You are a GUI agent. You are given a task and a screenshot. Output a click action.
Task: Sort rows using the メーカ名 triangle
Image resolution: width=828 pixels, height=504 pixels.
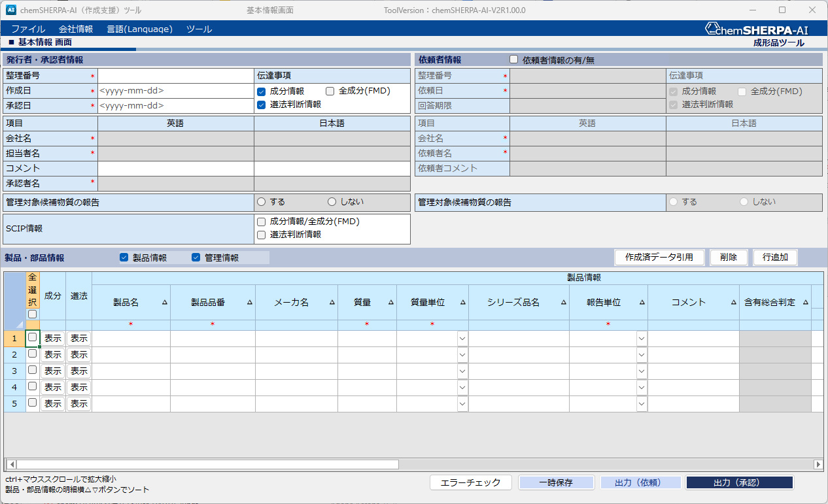pyautogui.click(x=332, y=303)
